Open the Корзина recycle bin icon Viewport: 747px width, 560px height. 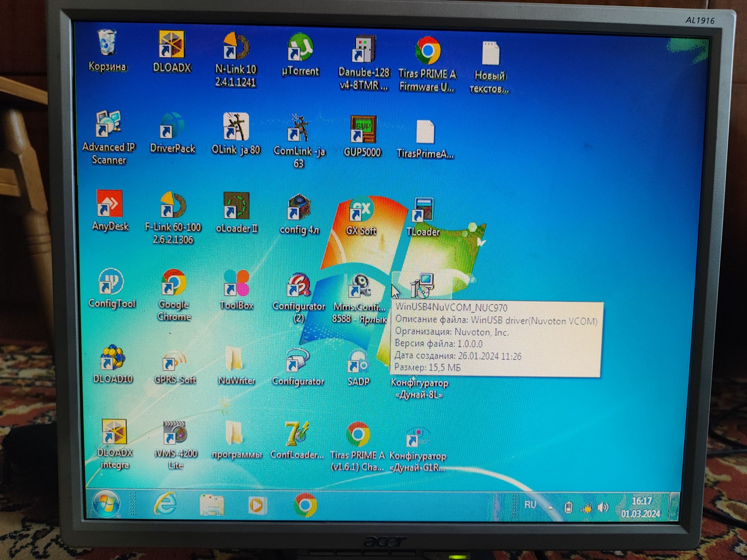tap(107, 50)
